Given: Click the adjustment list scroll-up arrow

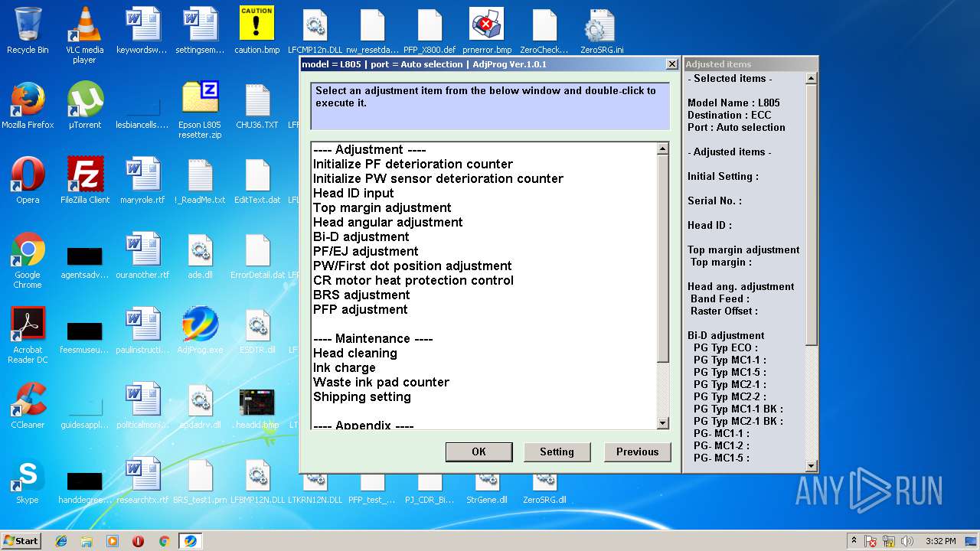Looking at the screenshot, I should pos(663,148).
